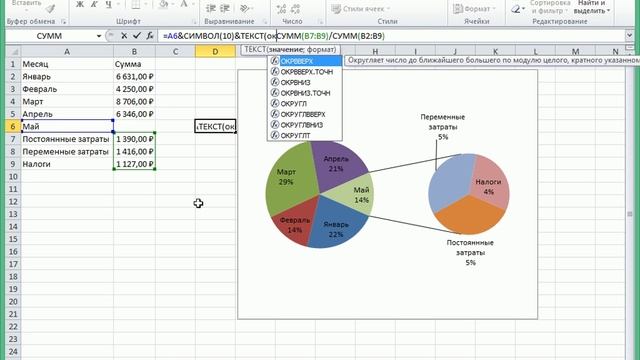Click the increase indent icon
Screen dimensions: 640x360
point(225,8)
